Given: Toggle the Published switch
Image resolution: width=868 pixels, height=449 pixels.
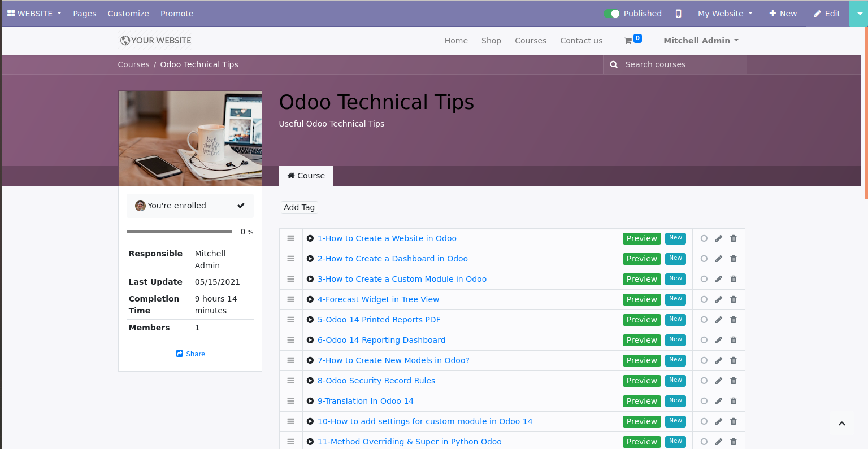Looking at the screenshot, I should (x=611, y=14).
